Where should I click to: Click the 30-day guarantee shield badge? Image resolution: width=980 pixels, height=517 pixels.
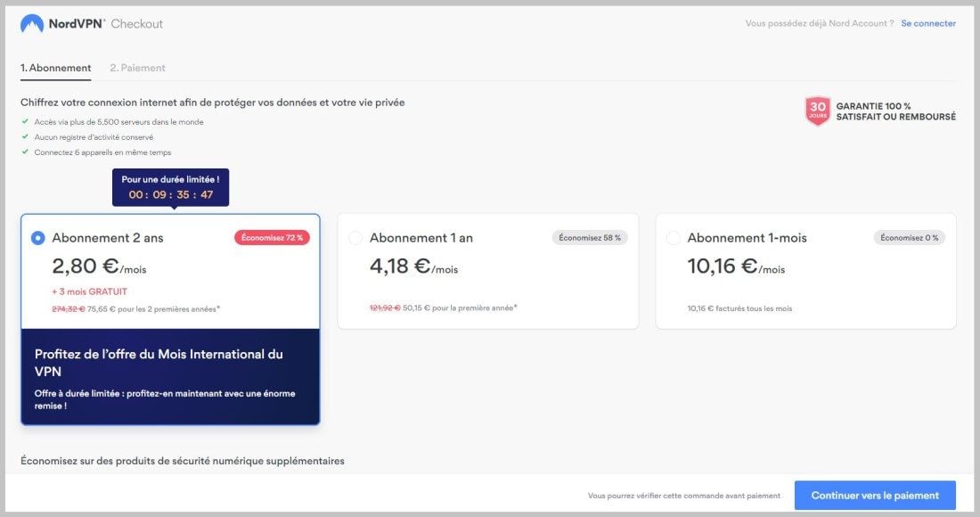pyautogui.click(x=818, y=111)
